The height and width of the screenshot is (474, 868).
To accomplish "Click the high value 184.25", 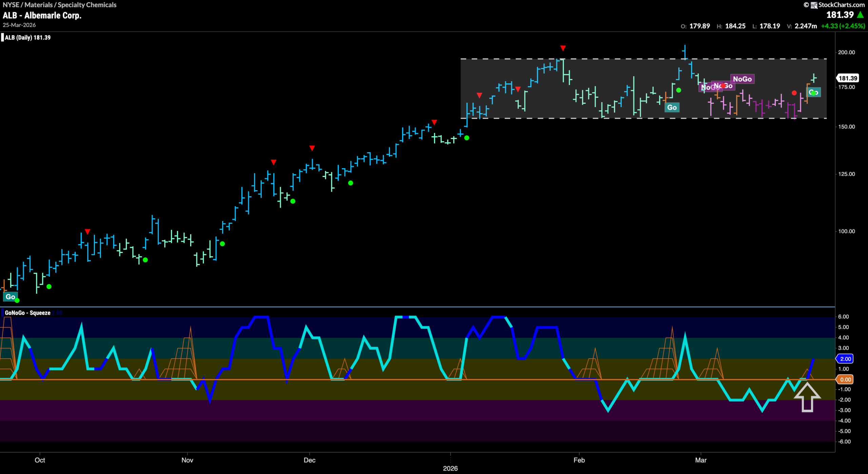I will point(735,26).
